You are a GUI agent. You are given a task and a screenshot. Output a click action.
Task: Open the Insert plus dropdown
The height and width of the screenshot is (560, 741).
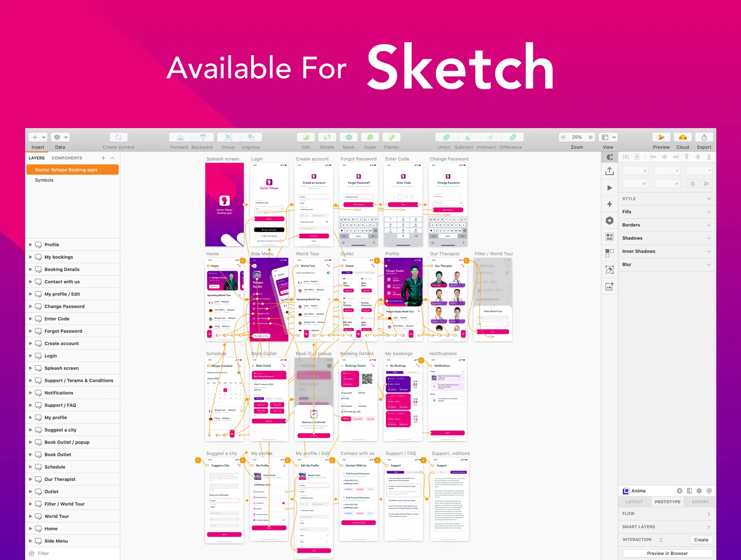(x=38, y=137)
